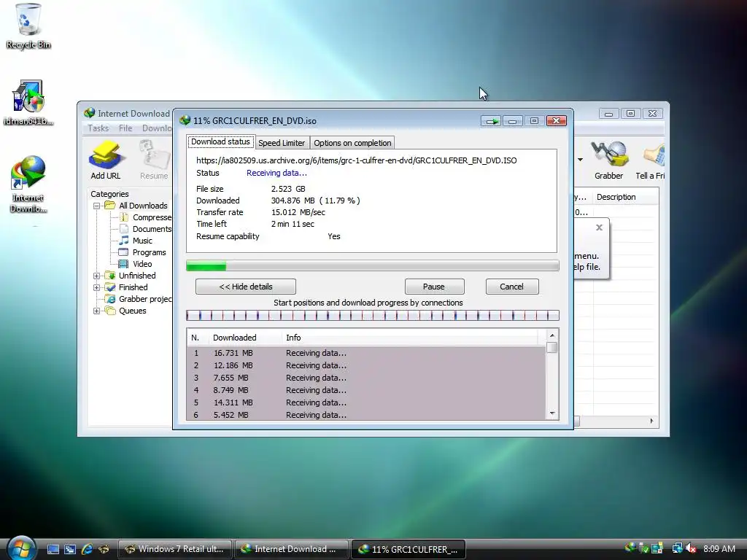Viewport: 747px width, 560px height.
Task: Switch to the Speed Limiter tab
Action: (282, 143)
